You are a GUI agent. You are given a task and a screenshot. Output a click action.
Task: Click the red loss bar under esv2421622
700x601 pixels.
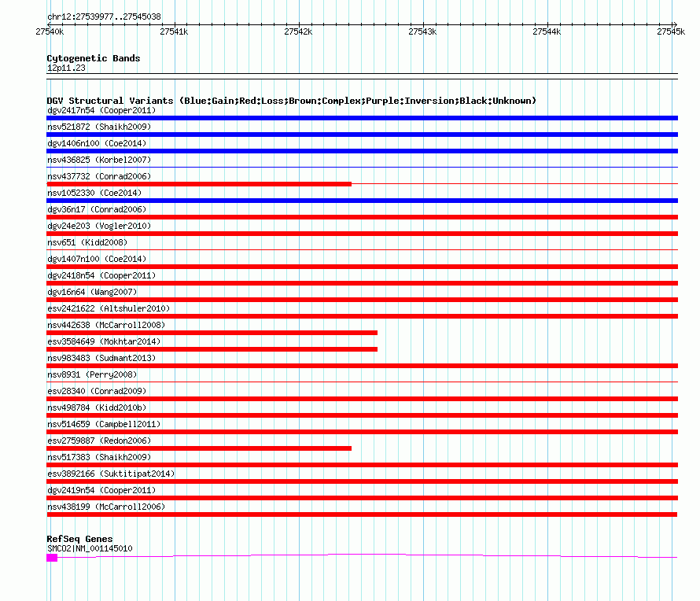362,316
